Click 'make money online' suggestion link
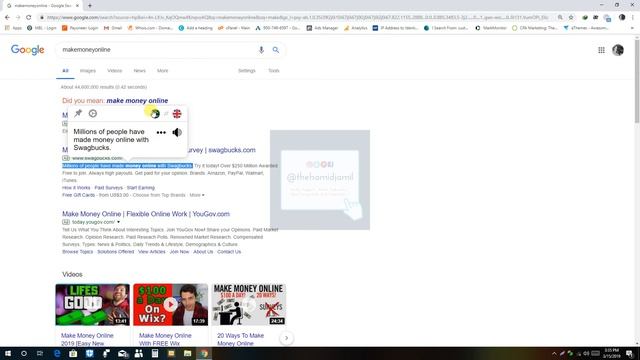Image resolution: width=640 pixels, height=360 pixels. pos(137,100)
